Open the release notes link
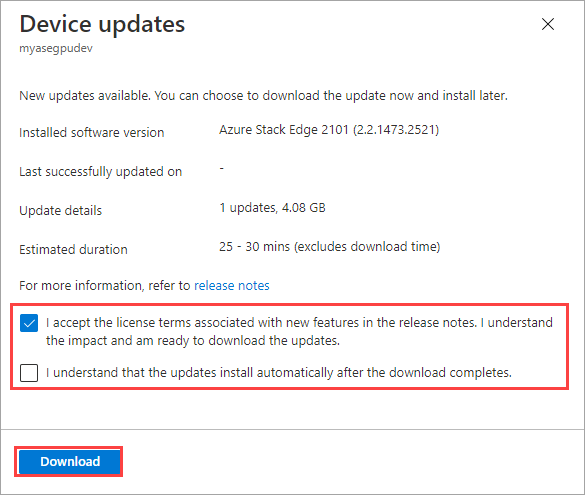This screenshot has width=585, height=495. pyautogui.click(x=232, y=285)
